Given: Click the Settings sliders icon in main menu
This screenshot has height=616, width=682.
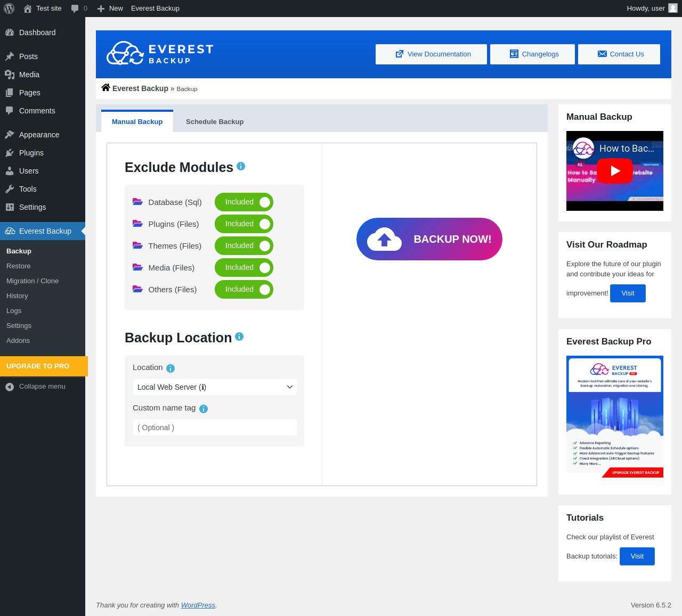Looking at the screenshot, I should 10,207.
